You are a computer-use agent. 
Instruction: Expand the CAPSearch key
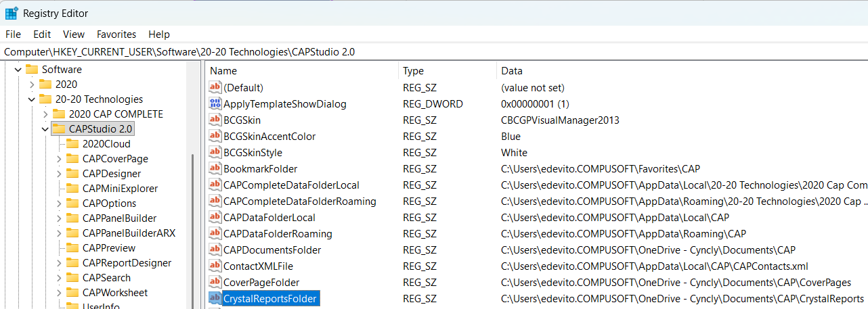pos(58,278)
